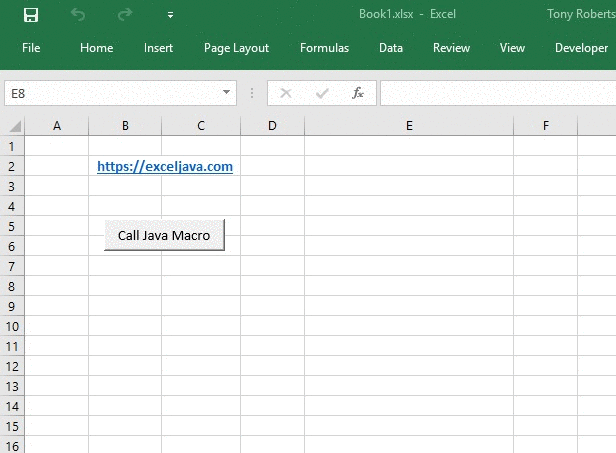Open the Review ribbon tab
This screenshot has width=616, height=453.
coord(451,48)
